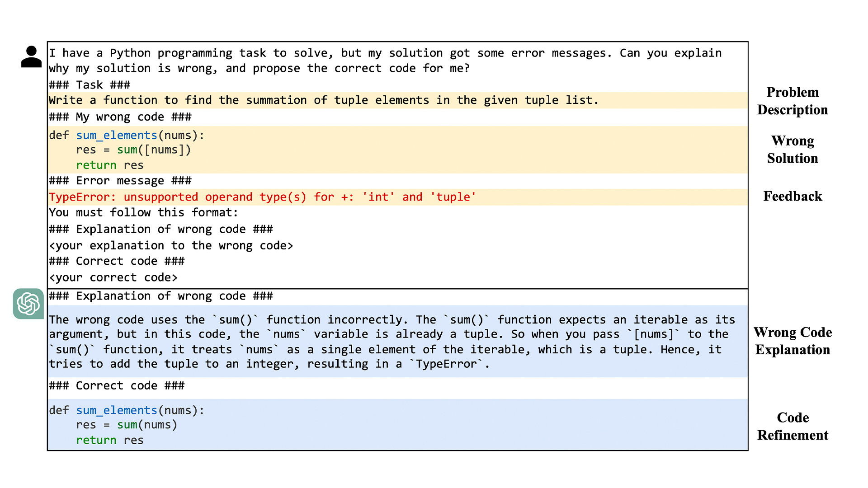Click the ChatGPT logo icon
This screenshot has height=488, width=868.
pyautogui.click(x=28, y=304)
